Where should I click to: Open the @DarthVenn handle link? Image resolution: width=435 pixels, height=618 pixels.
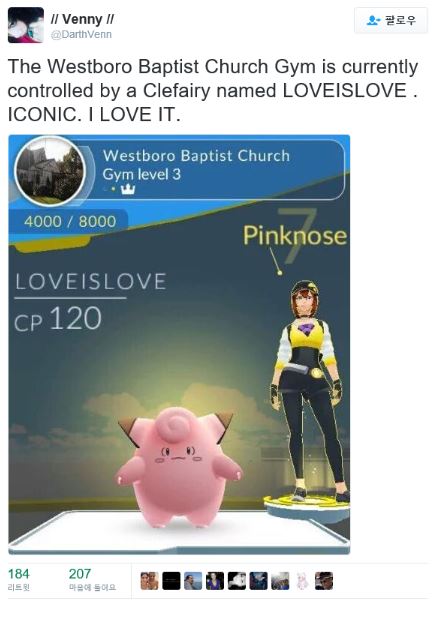click(x=81, y=35)
